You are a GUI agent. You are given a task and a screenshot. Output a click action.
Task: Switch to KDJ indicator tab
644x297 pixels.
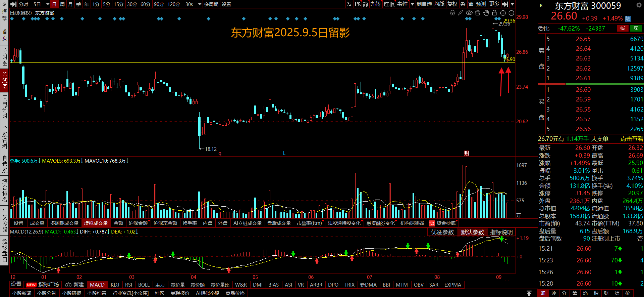[x=115, y=285]
